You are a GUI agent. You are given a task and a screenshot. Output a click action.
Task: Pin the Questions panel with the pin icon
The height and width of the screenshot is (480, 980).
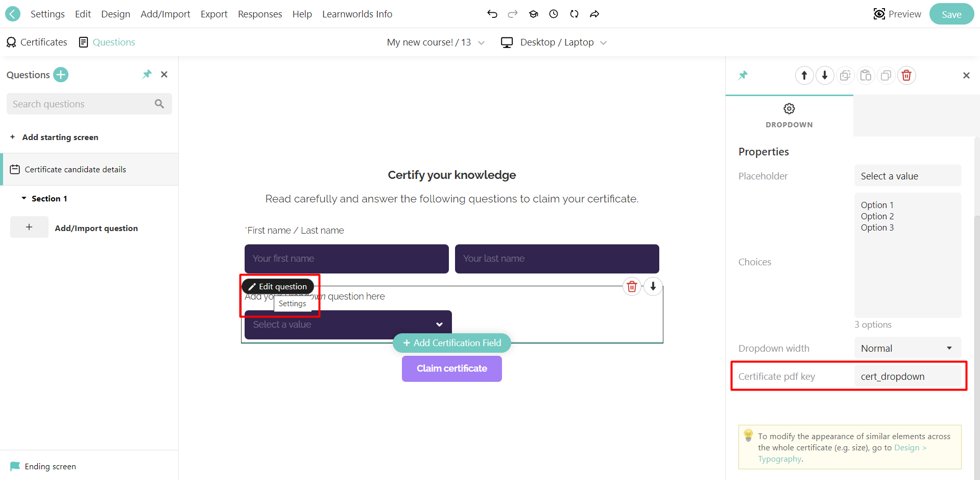(147, 75)
